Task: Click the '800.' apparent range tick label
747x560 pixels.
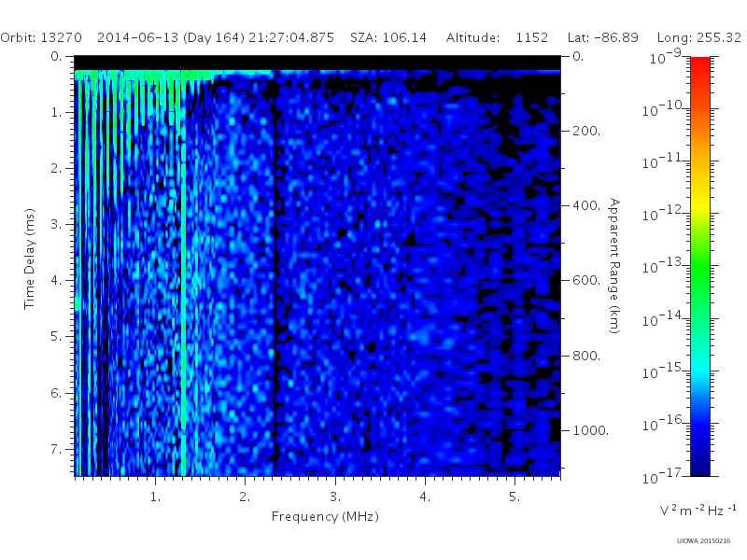Action: [x=586, y=356]
